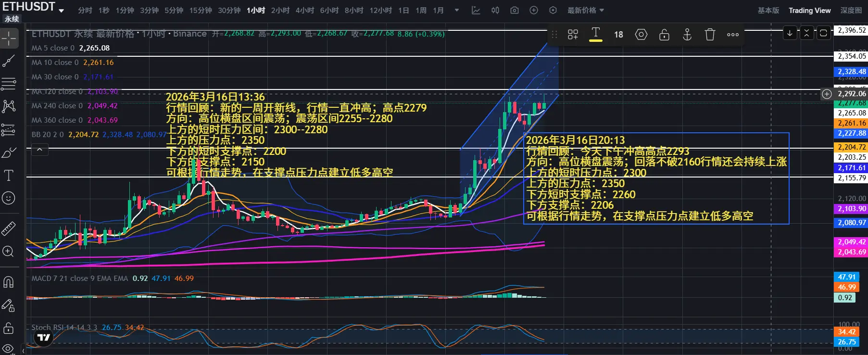
Task: Click the add compare plus-circle icon
Action: point(534,10)
